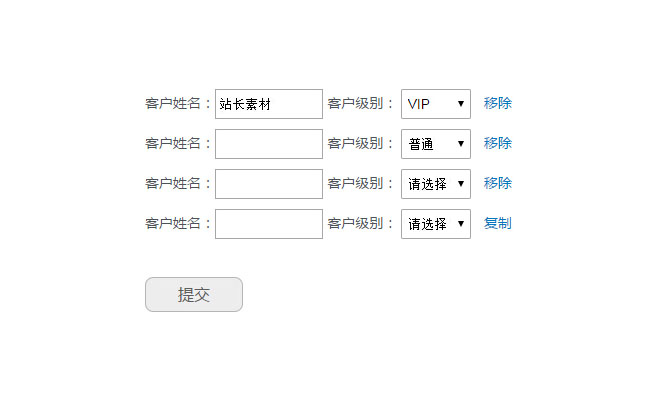The image size is (650, 407).
Task: Click the 客户级别 label in third row
Action: tap(360, 183)
